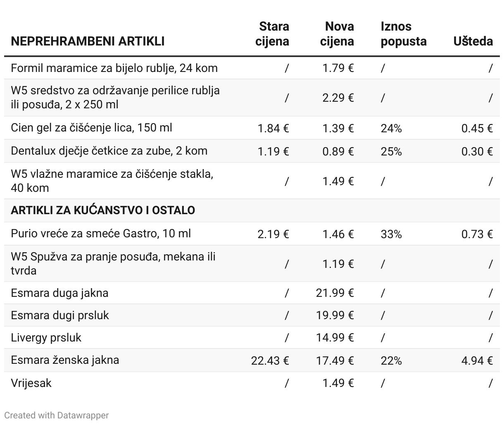Image resolution: width=504 pixels, height=425 pixels.
Task: Open the Created with Datawrapper link
Action: point(57,415)
